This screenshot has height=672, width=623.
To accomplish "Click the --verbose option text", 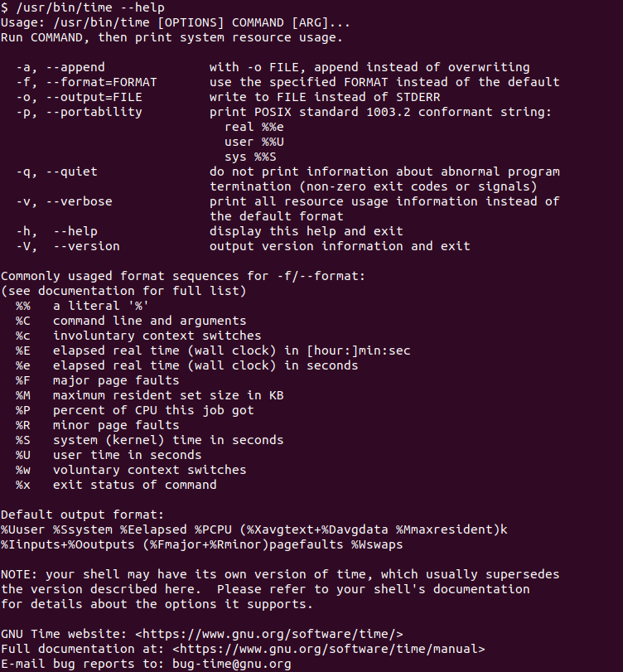I will click(x=79, y=201).
